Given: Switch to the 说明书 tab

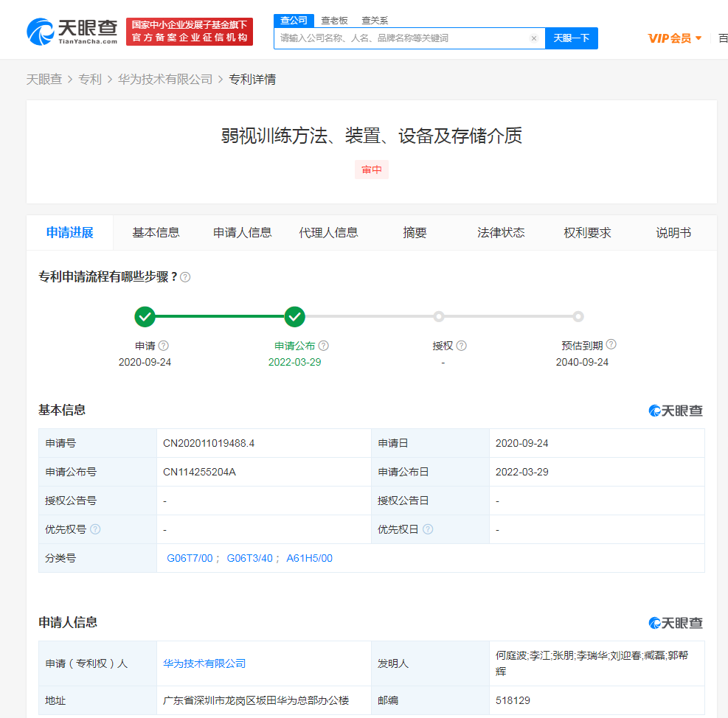Looking at the screenshot, I should 673,232.
